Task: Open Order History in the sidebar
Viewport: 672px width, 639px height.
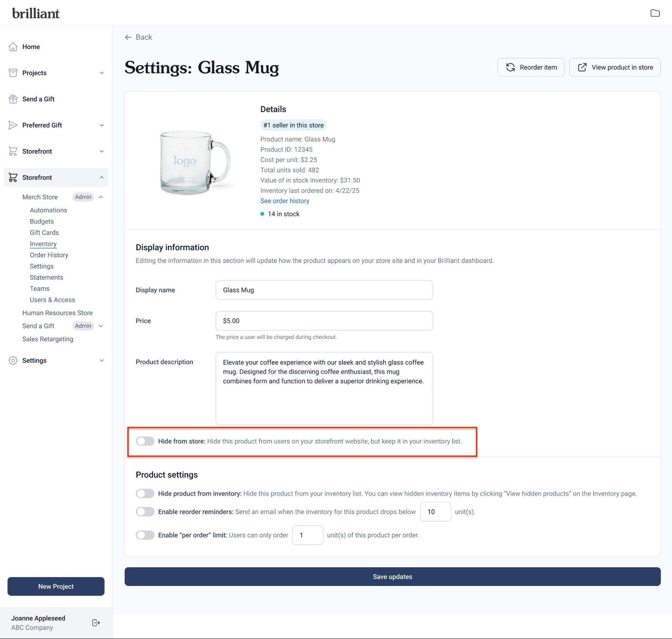Action: click(49, 255)
